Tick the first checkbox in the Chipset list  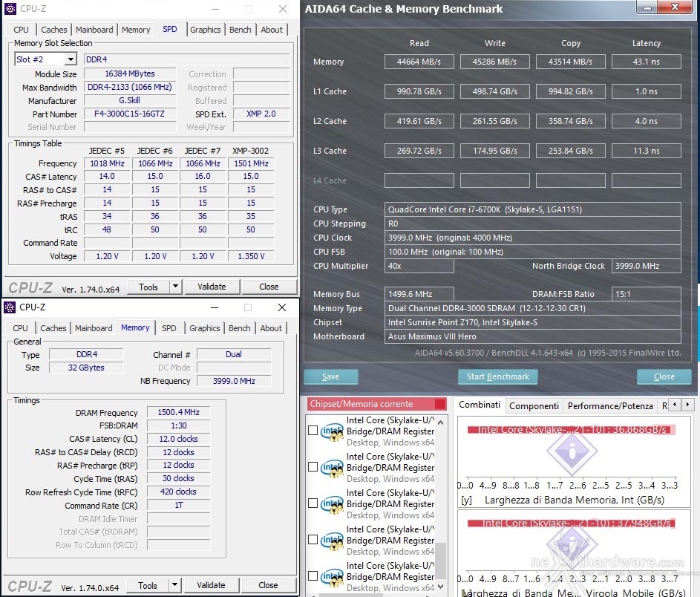coord(313,431)
